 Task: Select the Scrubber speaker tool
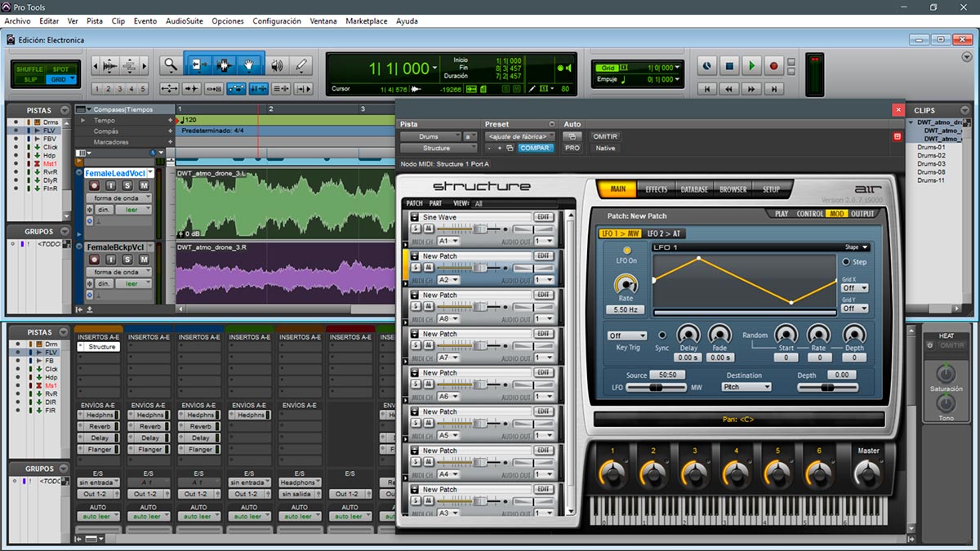277,65
